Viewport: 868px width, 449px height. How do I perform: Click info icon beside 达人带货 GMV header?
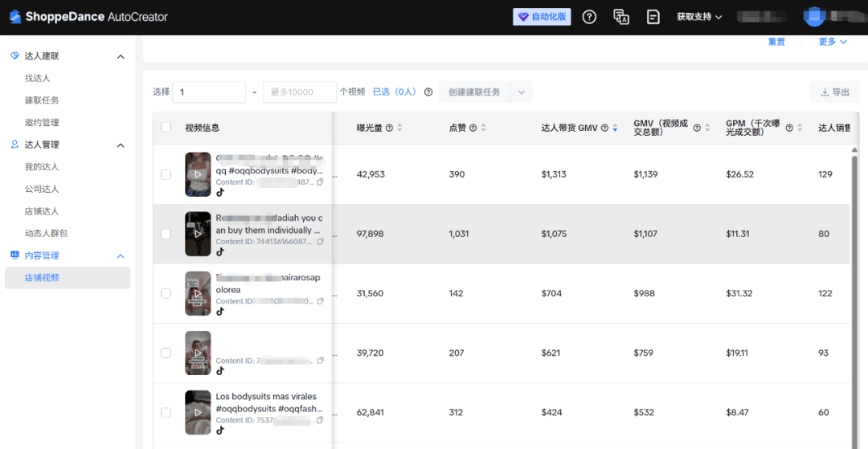pyautogui.click(x=604, y=128)
